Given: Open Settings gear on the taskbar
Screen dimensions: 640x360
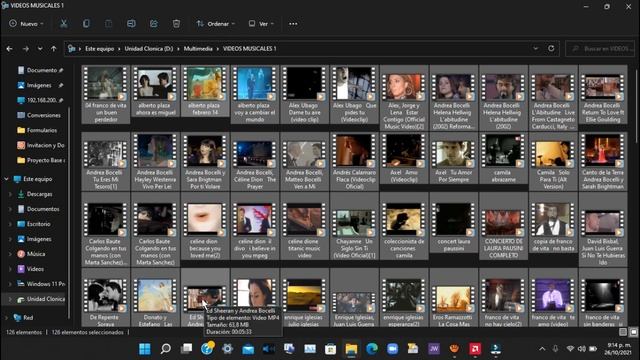Looking at the screenshot, I should pos(227,349).
